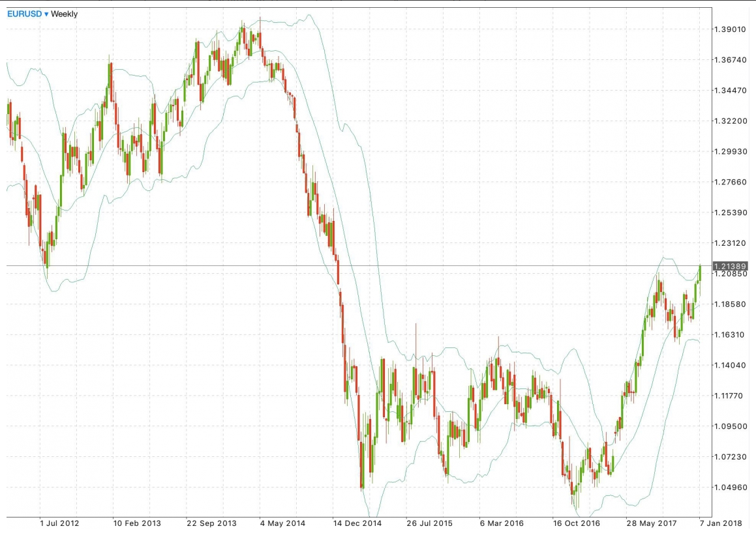Click the 1.20850 price axis label

click(x=730, y=274)
